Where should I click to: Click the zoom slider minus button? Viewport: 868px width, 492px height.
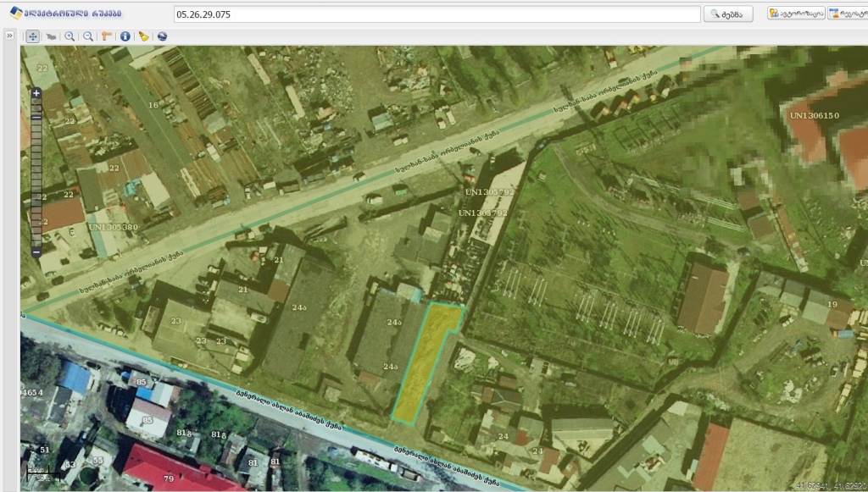click(36, 252)
